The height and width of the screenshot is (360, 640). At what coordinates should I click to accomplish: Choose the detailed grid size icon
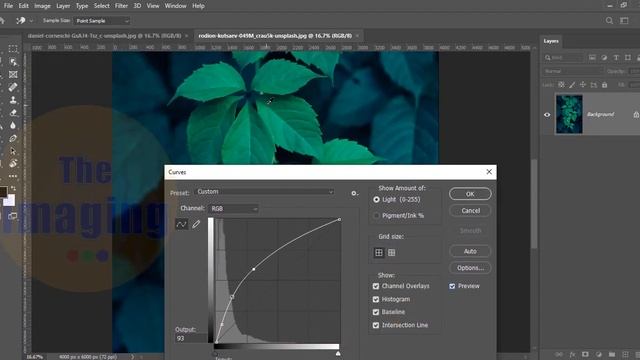pos(391,253)
